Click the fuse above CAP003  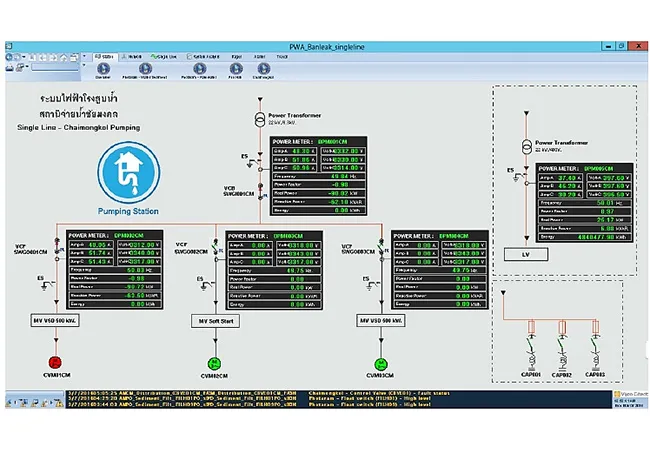[595, 328]
